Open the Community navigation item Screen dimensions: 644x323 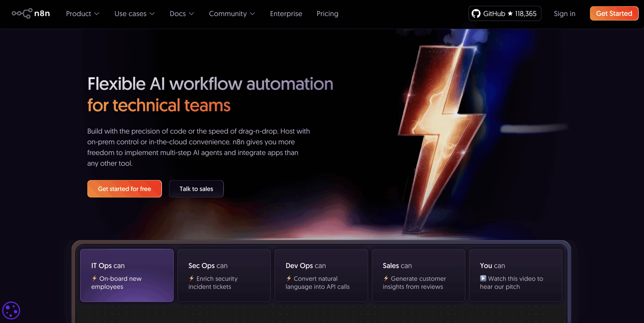232,14
